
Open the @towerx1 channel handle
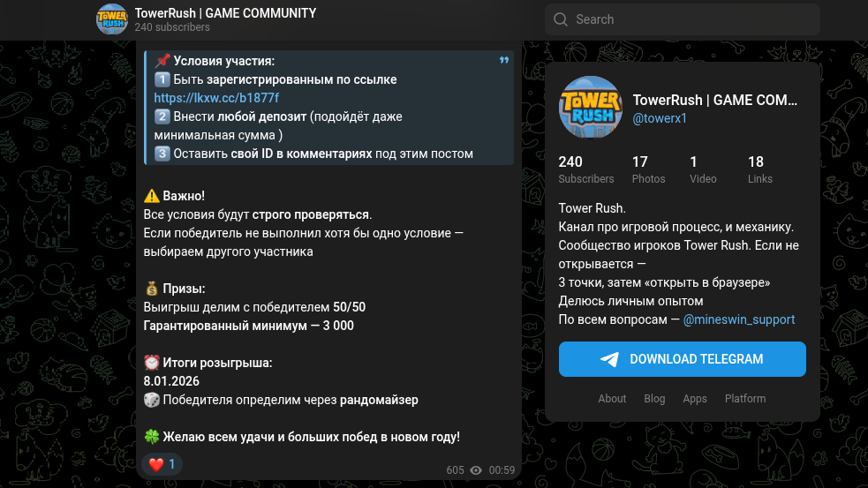click(x=660, y=118)
